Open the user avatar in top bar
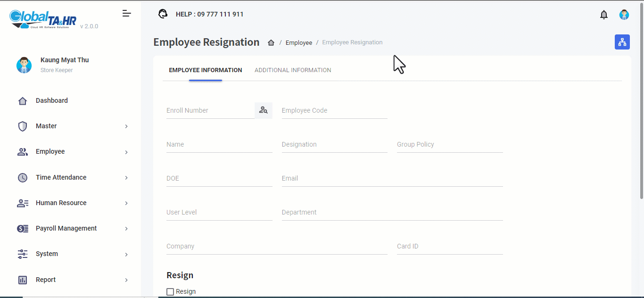The image size is (644, 298). [x=624, y=15]
